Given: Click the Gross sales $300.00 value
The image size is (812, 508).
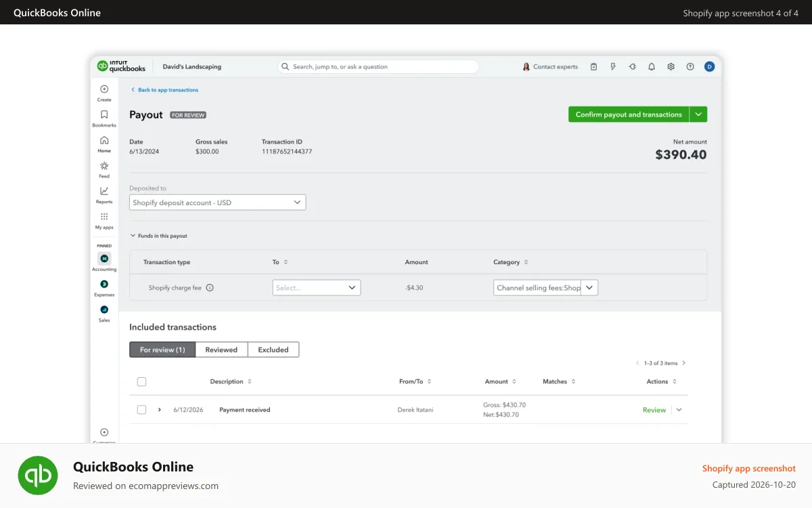Looking at the screenshot, I should pyautogui.click(x=207, y=152).
